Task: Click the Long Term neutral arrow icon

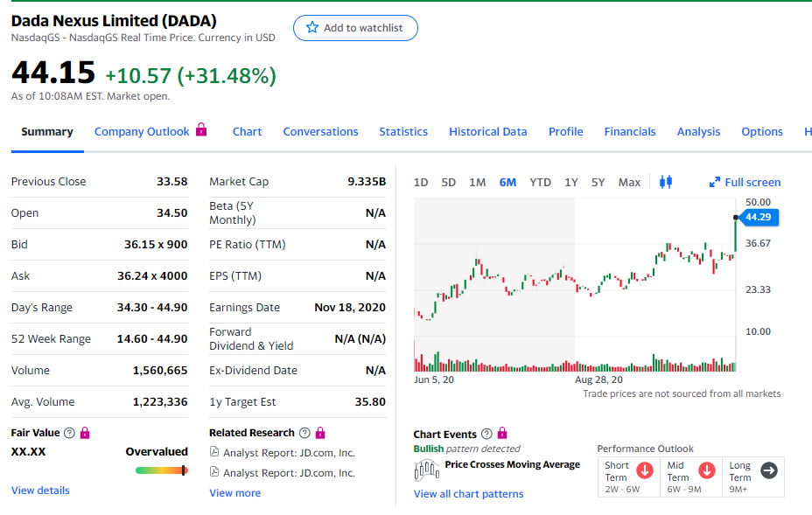Action: pyautogui.click(x=768, y=470)
